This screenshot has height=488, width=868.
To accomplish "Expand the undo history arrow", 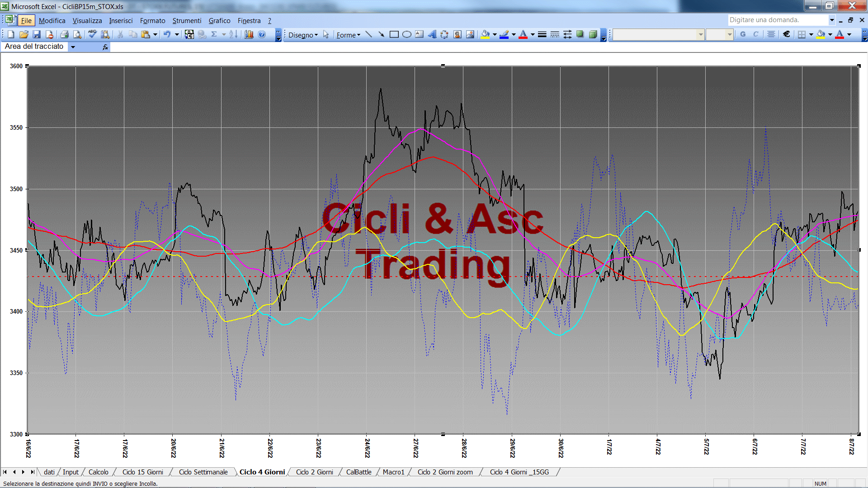I will (177, 35).
